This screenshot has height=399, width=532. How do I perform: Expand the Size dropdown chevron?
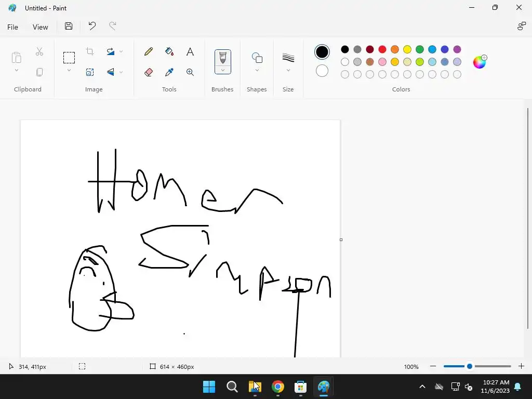tap(288, 70)
